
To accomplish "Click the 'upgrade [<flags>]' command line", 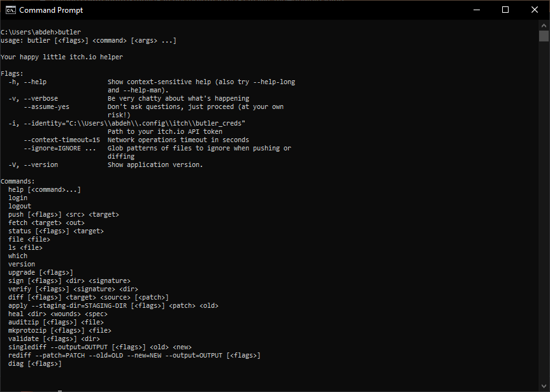I will pos(41,273).
